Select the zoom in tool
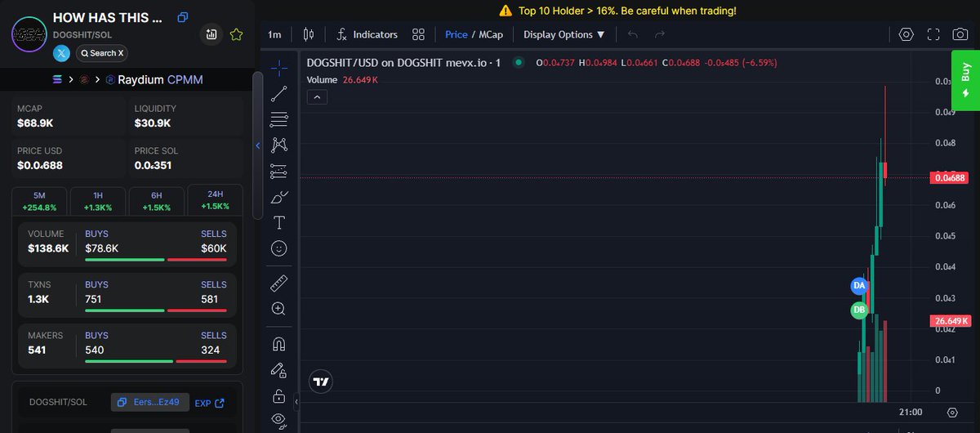This screenshot has width=980, height=433. tap(278, 309)
